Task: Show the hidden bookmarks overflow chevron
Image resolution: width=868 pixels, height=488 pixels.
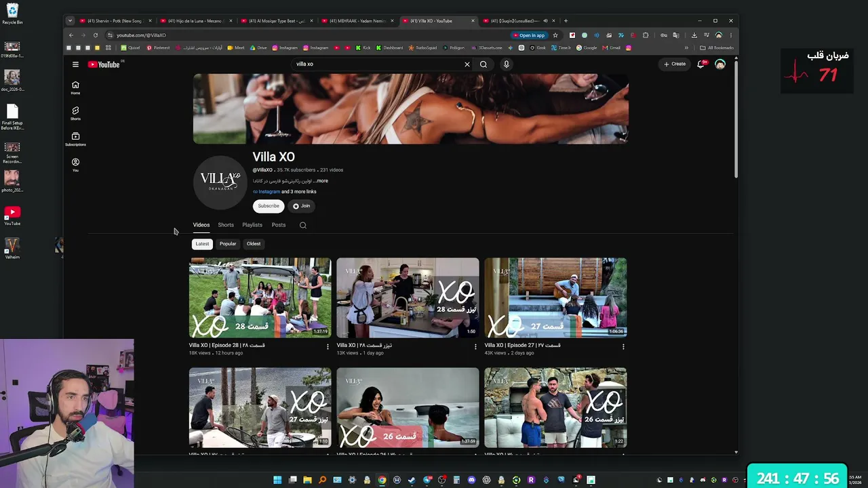Action: coord(686,48)
